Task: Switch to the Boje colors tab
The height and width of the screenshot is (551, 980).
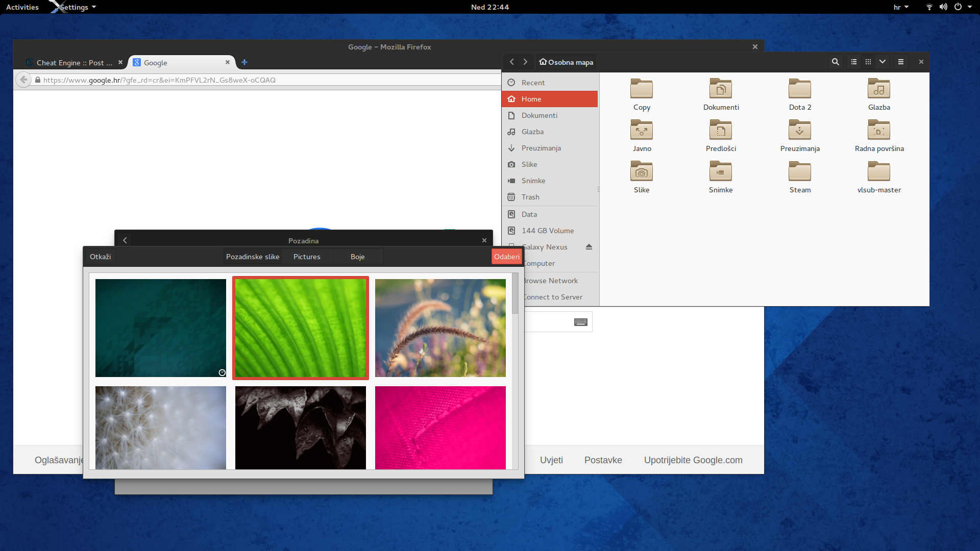Action: [x=357, y=257]
